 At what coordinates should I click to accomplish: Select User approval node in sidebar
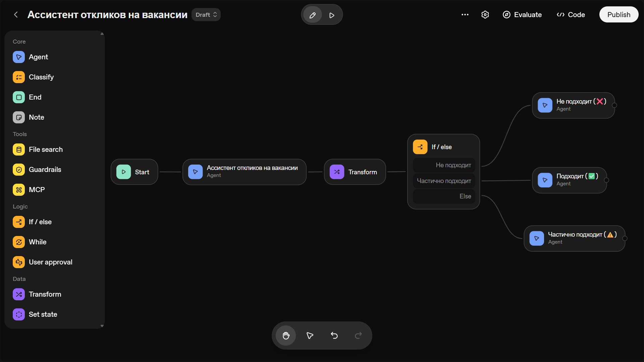pos(50,262)
